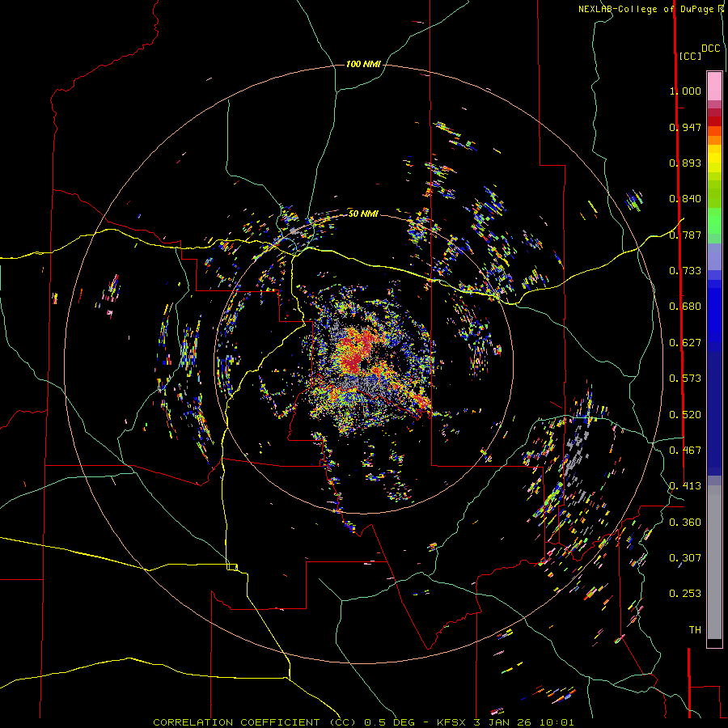Click the 3 JAN 26 date text
The height and width of the screenshot is (728, 728).
pos(503,722)
